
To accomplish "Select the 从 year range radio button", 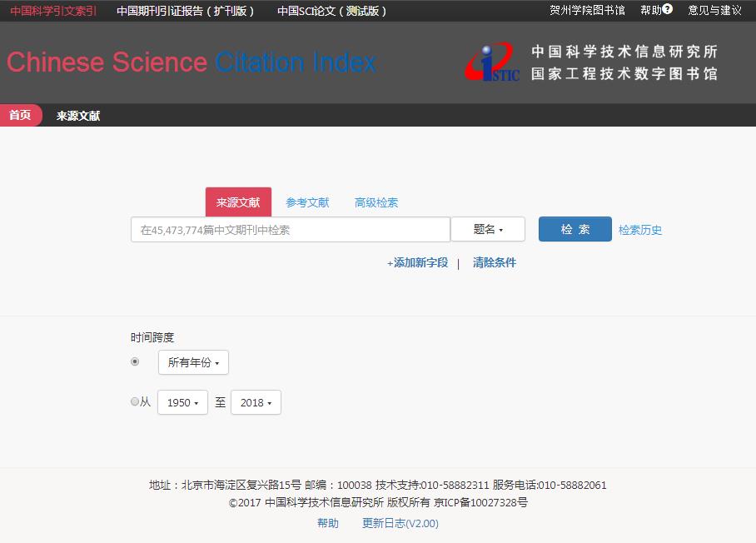I will [x=135, y=401].
